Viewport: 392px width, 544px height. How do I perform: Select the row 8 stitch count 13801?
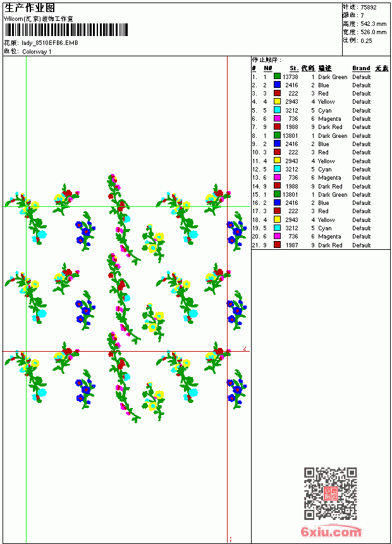[x=290, y=135]
